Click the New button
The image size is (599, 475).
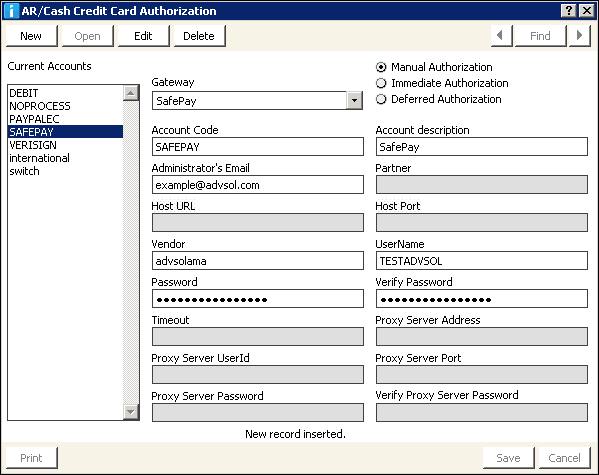(31, 36)
